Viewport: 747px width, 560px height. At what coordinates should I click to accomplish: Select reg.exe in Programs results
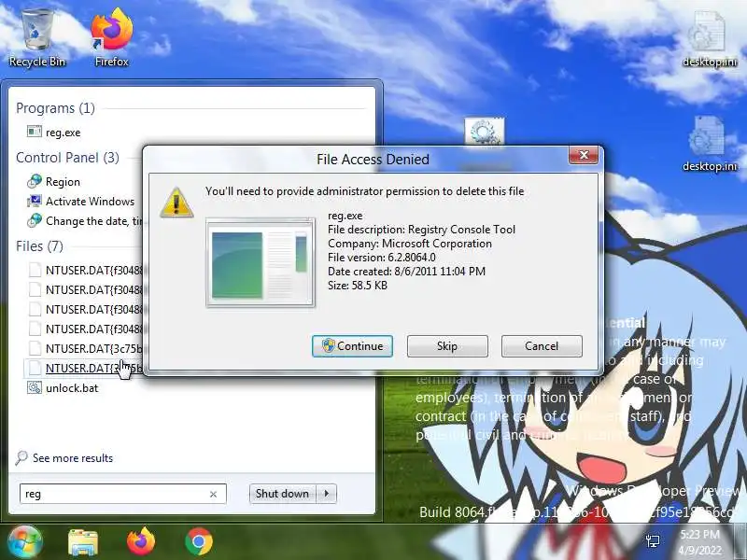63,133
